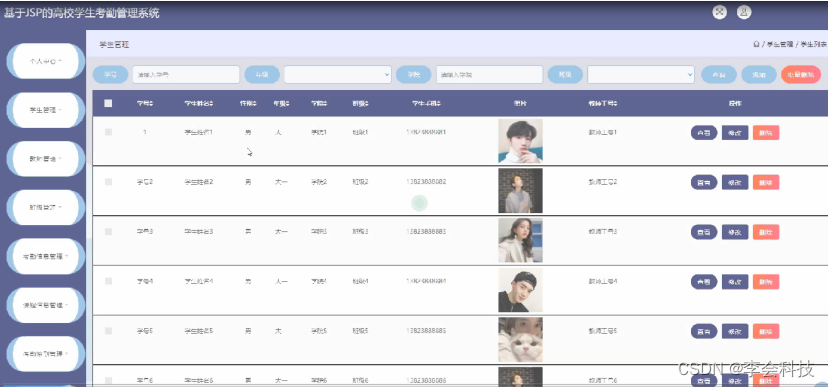This screenshot has width=830, height=387.
Task: Expand the 教师管理 sidebar menu
Action: [x=46, y=158]
